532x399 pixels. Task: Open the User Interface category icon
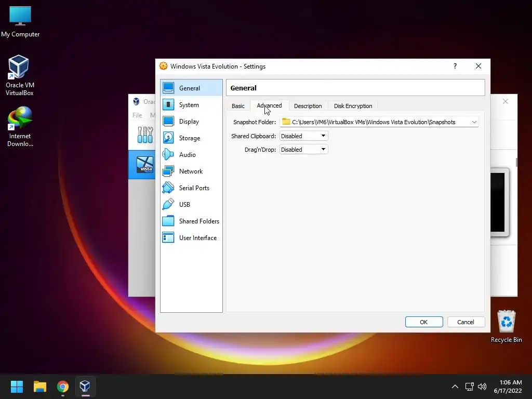(x=168, y=237)
